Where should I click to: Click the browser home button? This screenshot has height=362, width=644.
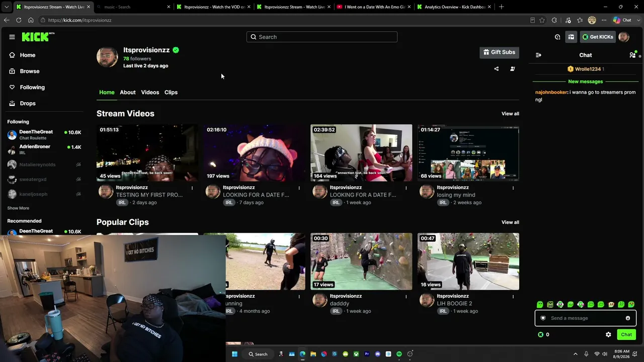(31, 20)
